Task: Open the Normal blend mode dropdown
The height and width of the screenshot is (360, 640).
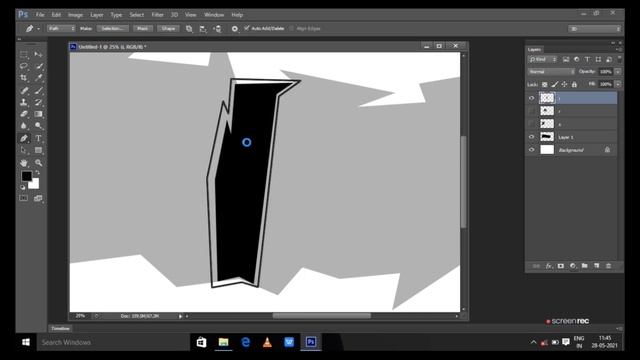Action: [x=551, y=72]
